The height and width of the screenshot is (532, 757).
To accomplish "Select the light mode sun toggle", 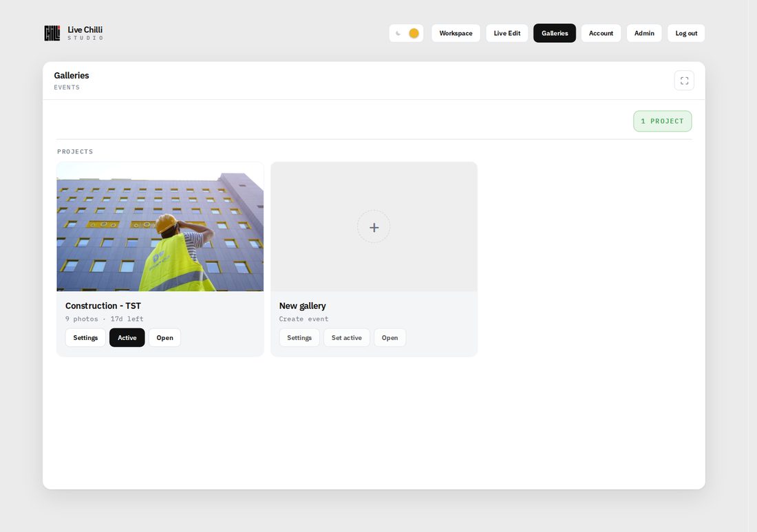I will [414, 33].
